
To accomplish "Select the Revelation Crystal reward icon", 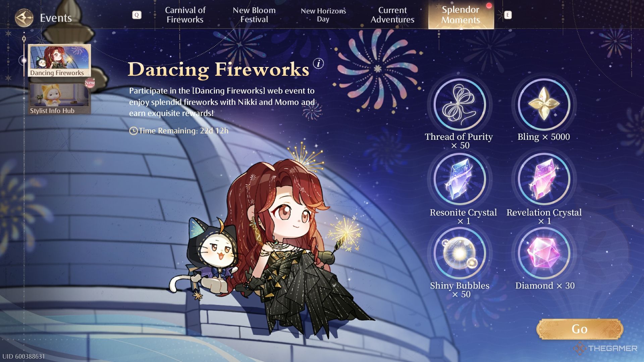I will point(544,179).
